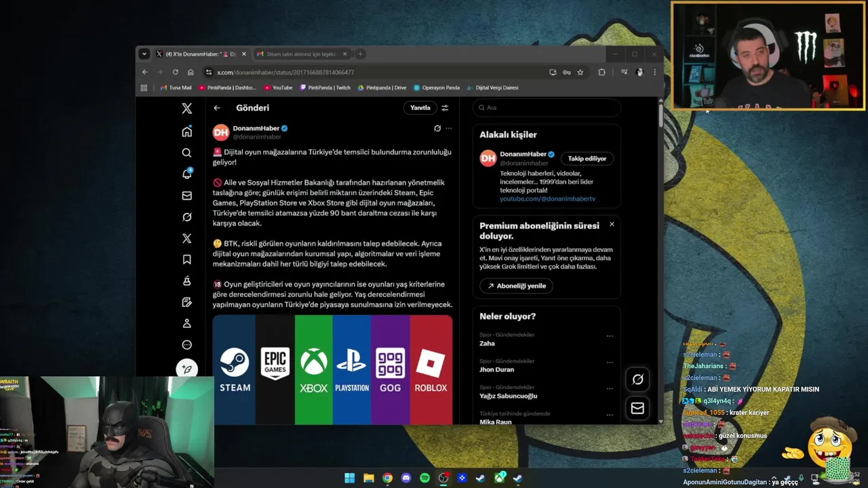Open More circle icon in X sidebar
Image resolution: width=868 pixels, height=488 pixels.
187,345
